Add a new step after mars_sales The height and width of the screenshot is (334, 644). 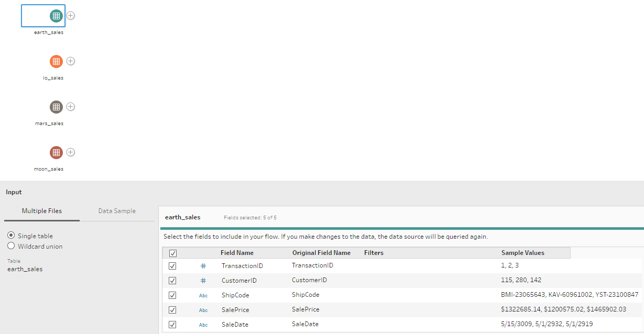[70, 107]
